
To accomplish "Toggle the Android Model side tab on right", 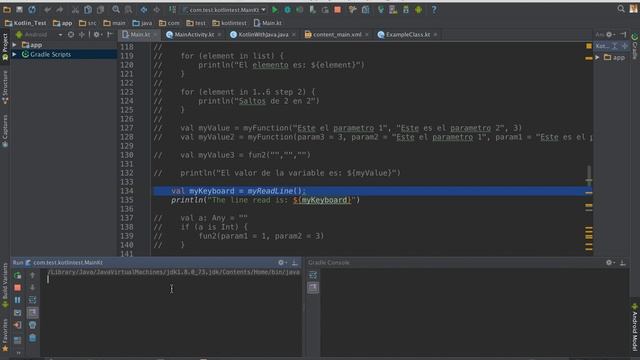I will tap(635, 327).
